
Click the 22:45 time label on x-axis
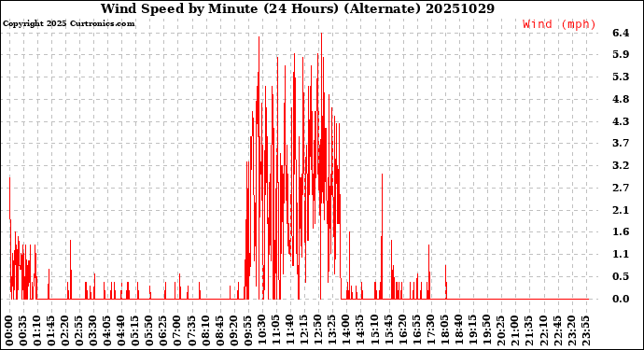tap(557, 331)
